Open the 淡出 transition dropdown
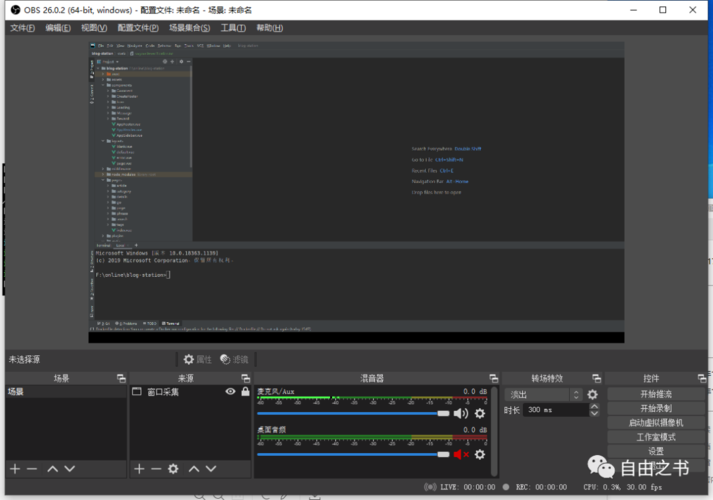 [x=544, y=395]
